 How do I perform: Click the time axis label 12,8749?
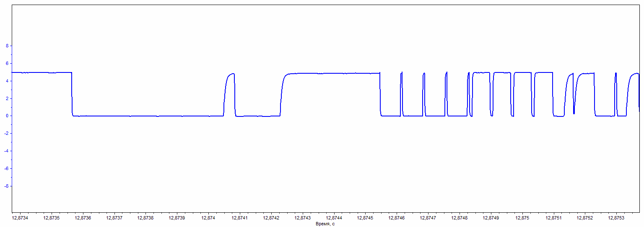click(x=491, y=218)
